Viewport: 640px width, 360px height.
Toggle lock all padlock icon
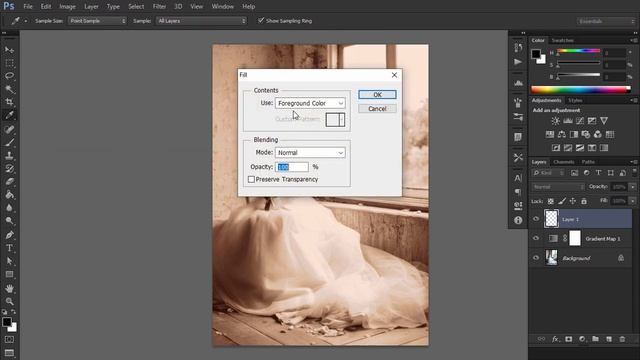click(584, 201)
